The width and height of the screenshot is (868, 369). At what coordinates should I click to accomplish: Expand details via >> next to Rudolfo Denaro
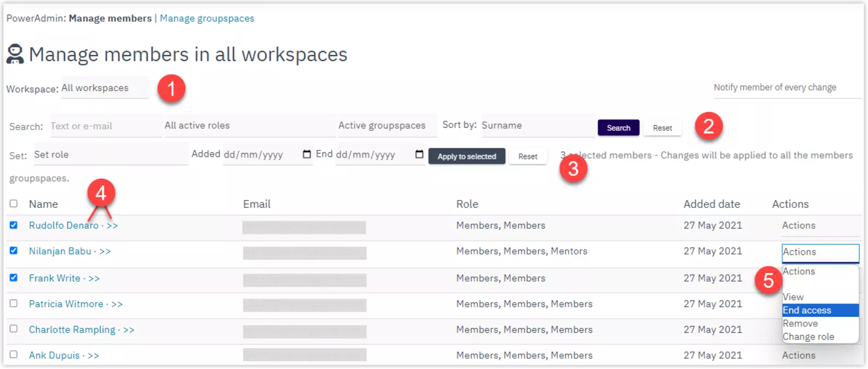[x=112, y=226]
